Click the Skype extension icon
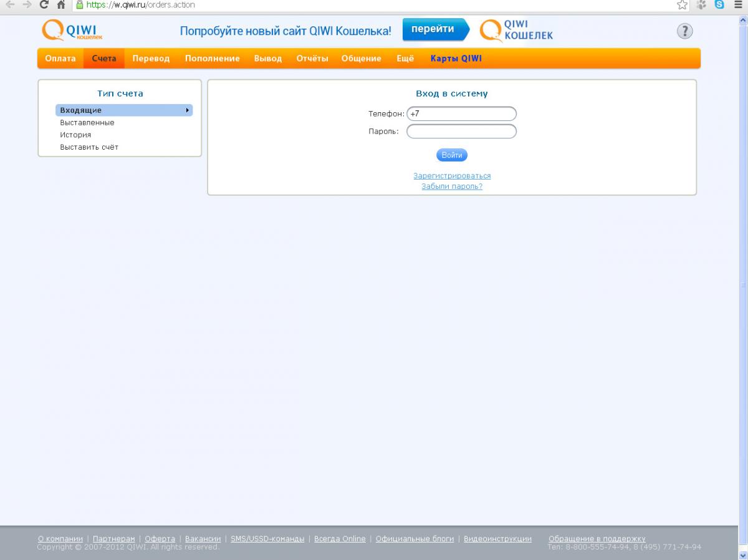This screenshot has height=560, width=748. tap(719, 4)
